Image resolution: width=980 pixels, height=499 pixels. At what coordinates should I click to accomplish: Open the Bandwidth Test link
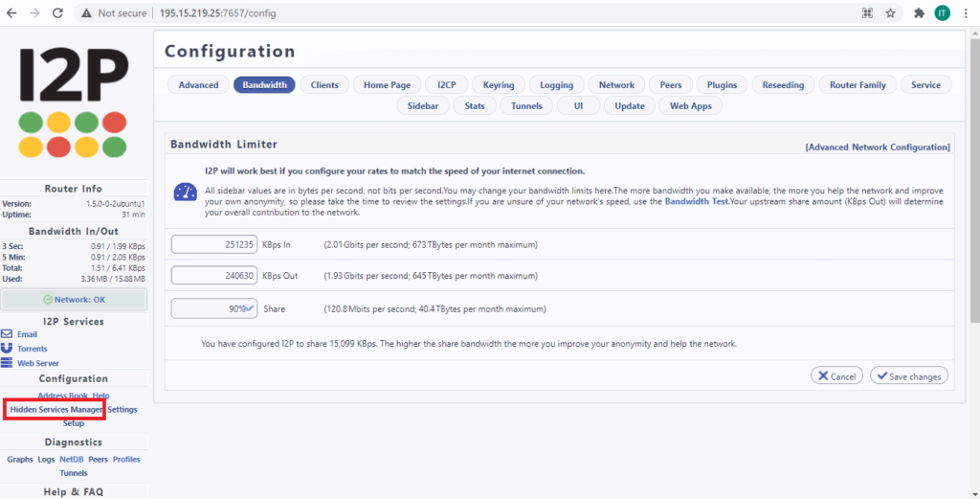(x=697, y=201)
